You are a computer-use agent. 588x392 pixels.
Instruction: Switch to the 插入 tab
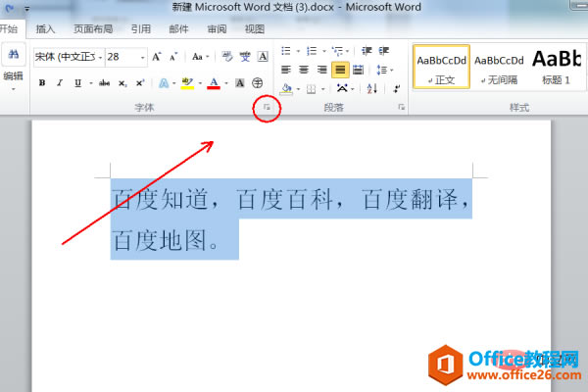(x=45, y=28)
